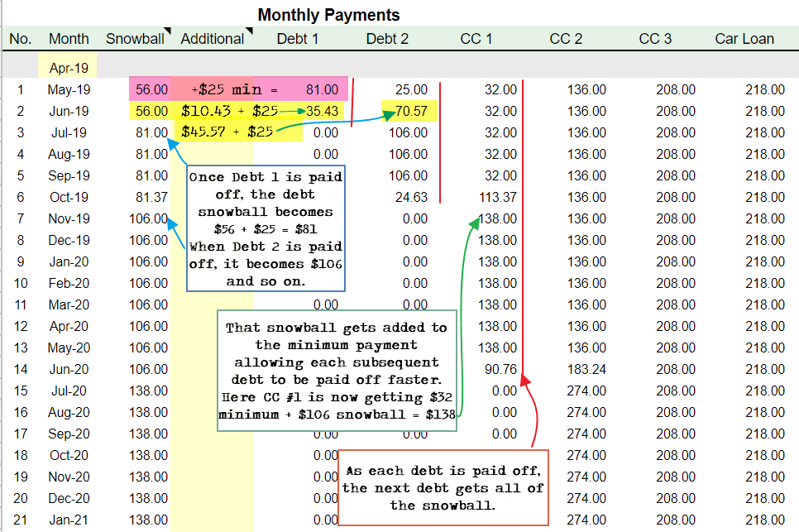
Task: Click the pink 81.00 cell in Debt 1
Action: point(321,89)
